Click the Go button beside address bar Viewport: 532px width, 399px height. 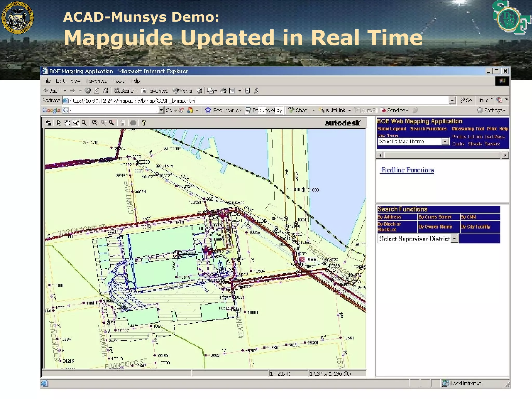[x=467, y=100]
